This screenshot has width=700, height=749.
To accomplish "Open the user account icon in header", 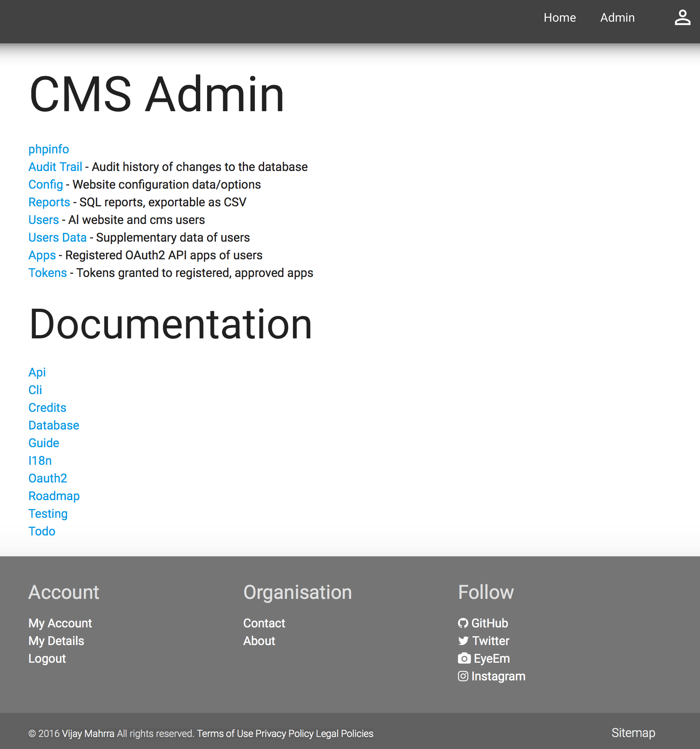I will [x=682, y=18].
